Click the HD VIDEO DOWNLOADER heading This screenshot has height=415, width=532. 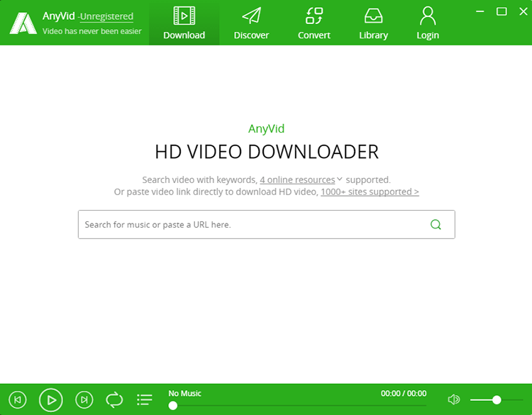click(267, 152)
